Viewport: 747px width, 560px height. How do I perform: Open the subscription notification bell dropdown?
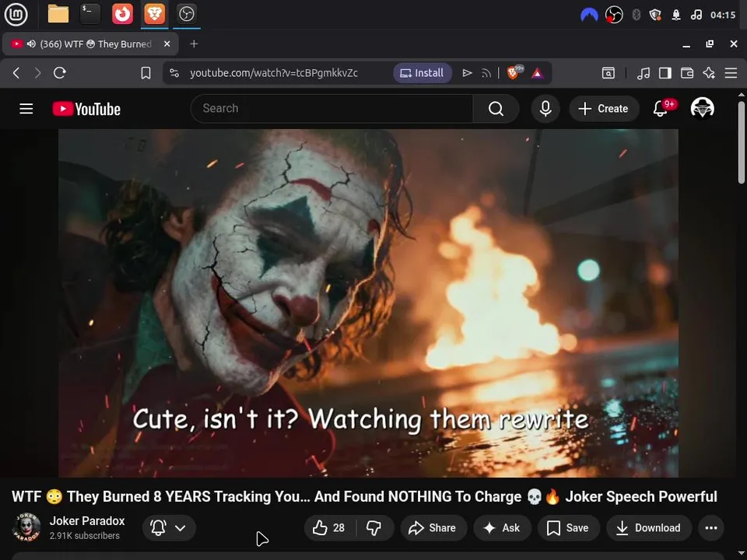[x=169, y=527]
